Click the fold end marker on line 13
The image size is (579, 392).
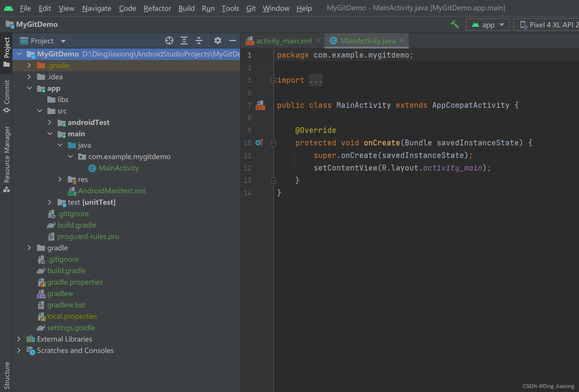tap(273, 180)
